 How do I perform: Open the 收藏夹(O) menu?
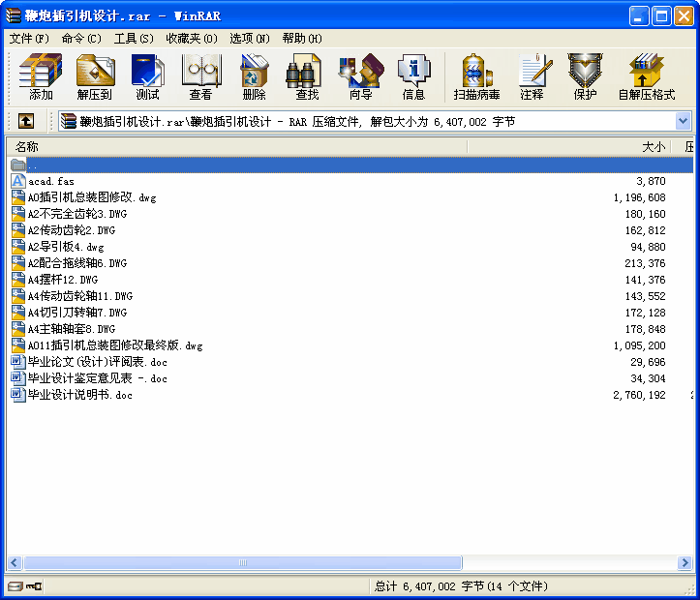pyautogui.click(x=191, y=39)
